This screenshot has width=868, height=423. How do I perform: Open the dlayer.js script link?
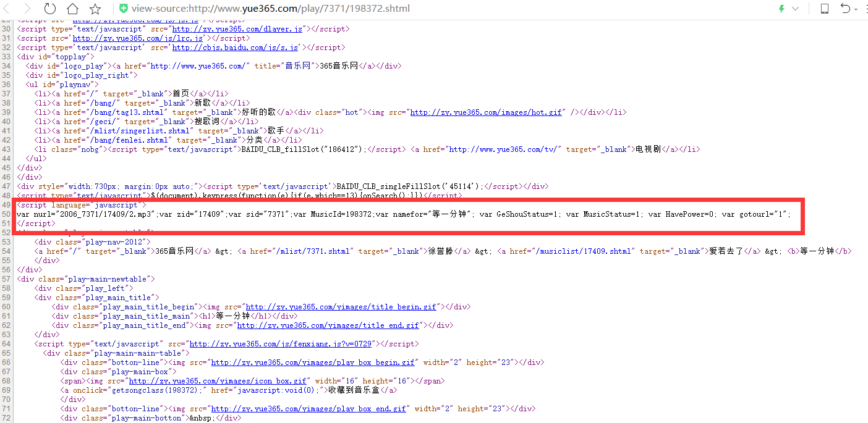point(237,29)
